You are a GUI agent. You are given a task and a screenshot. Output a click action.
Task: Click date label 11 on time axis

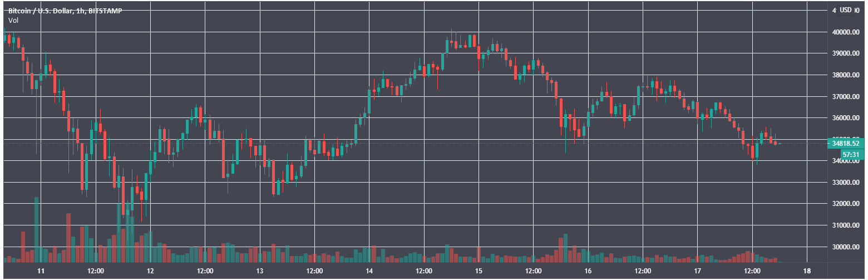40,271
